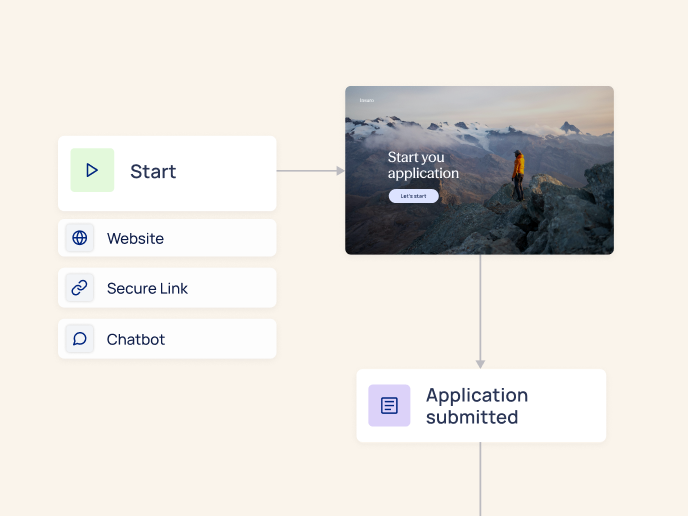Click the Chatbot speech bubble icon
The width and height of the screenshot is (688, 516).
pos(80,339)
